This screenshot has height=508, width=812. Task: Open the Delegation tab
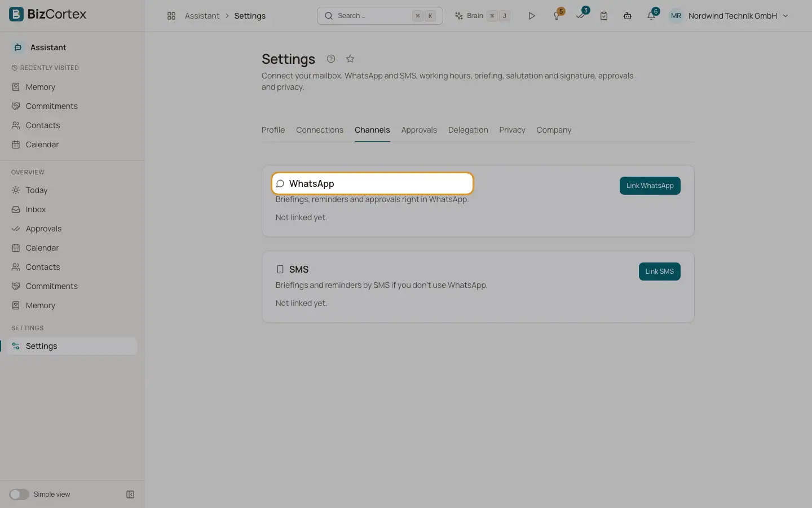[468, 130]
